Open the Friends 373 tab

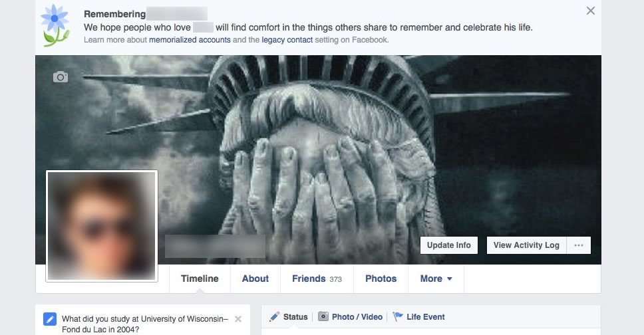[317, 279]
